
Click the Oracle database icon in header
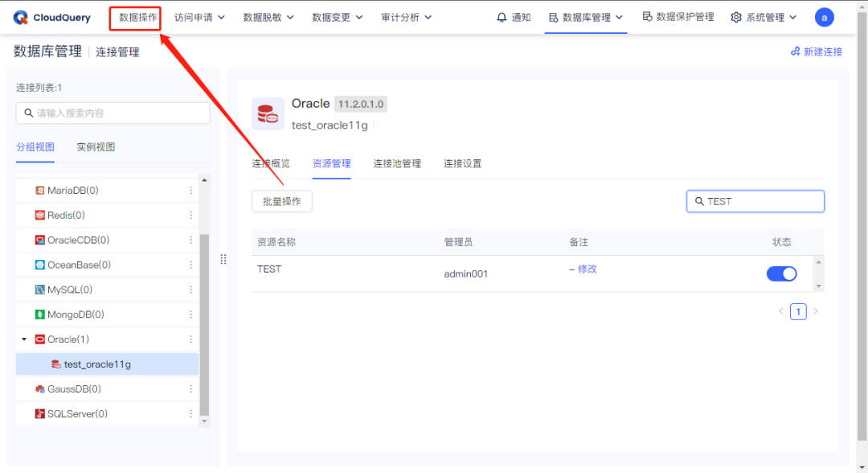coord(268,114)
